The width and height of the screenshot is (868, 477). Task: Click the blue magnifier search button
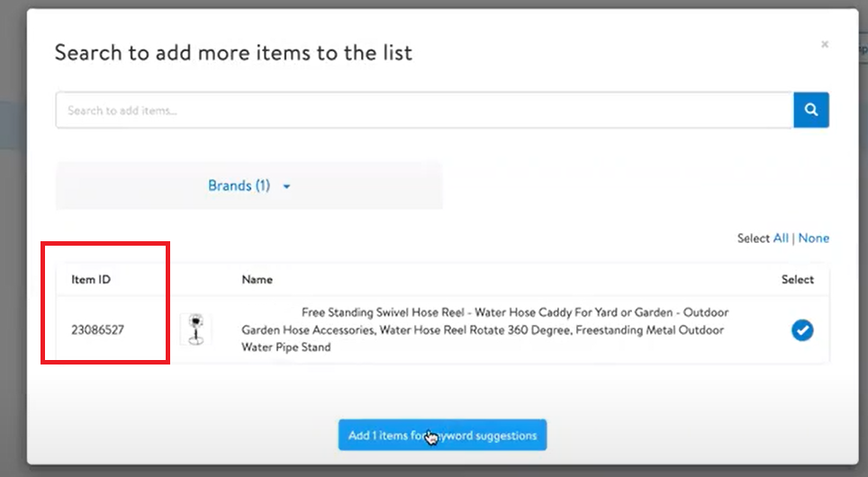tap(810, 110)
